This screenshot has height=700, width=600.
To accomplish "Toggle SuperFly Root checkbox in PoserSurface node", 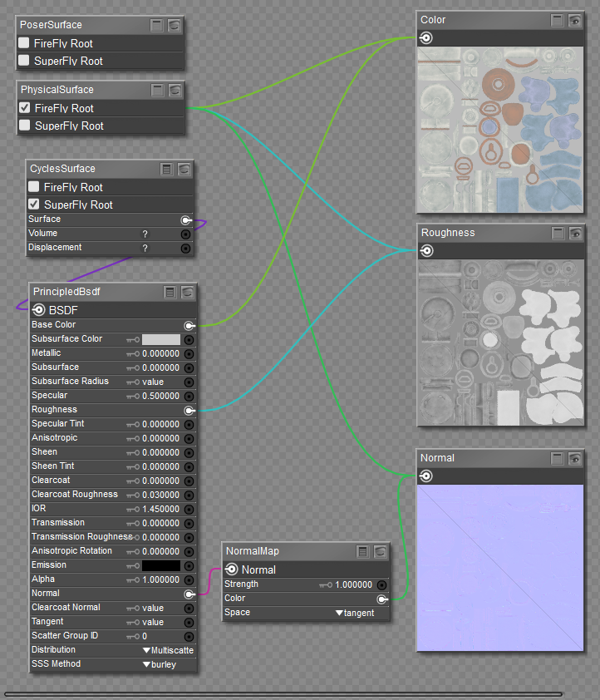I will [x=24, y=60].
